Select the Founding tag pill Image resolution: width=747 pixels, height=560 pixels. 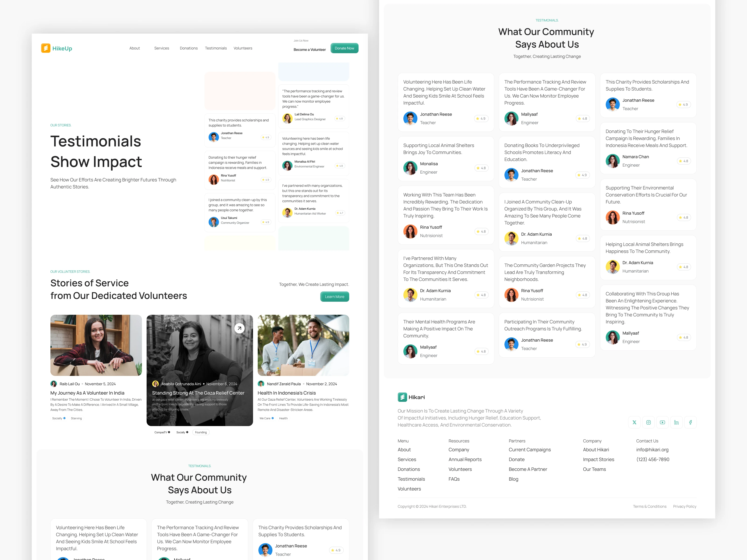pyautogui.click(x=201, y=432)
